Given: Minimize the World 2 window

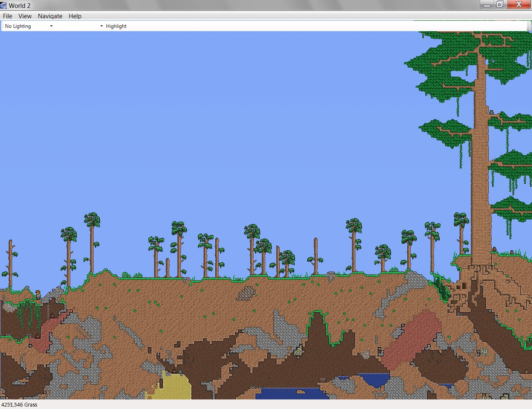Looking at the screenshot, I should (x=487, y=4).
